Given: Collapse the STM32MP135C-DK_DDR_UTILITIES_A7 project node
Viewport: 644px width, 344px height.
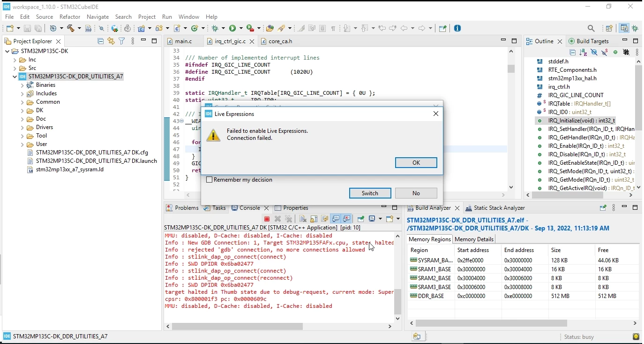Looking at the screenshot, I should tap(15, 76).
